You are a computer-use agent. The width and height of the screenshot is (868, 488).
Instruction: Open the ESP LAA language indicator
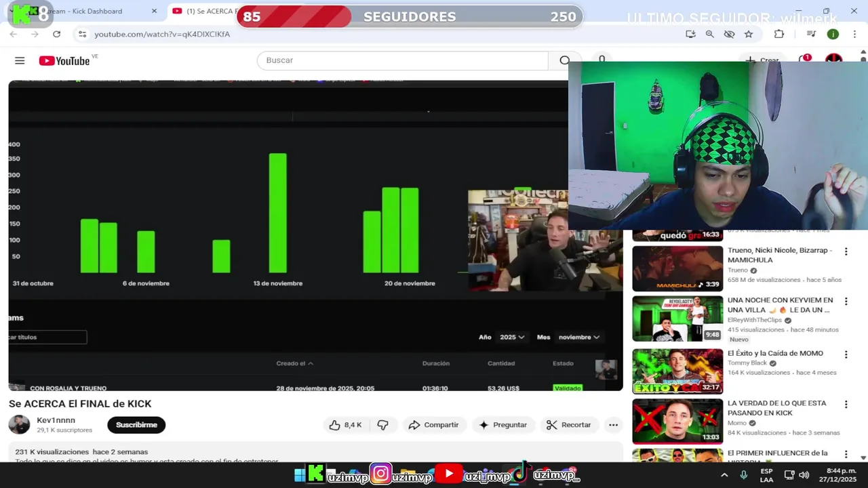(x=766, y=475)
